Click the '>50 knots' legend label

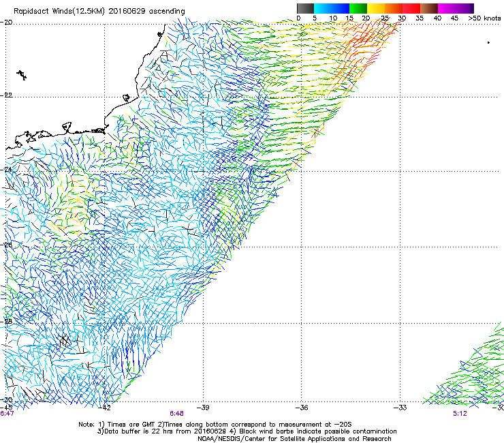(x=484, y=18)
